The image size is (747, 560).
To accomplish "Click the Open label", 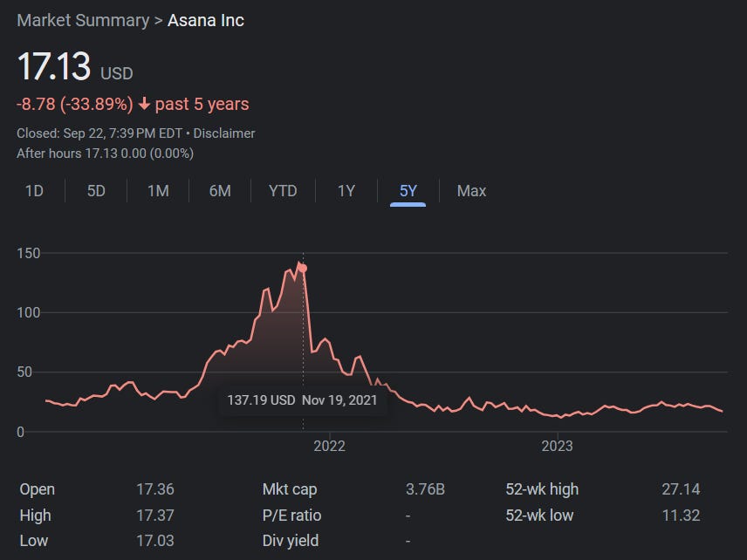I will tap(38, 489).
